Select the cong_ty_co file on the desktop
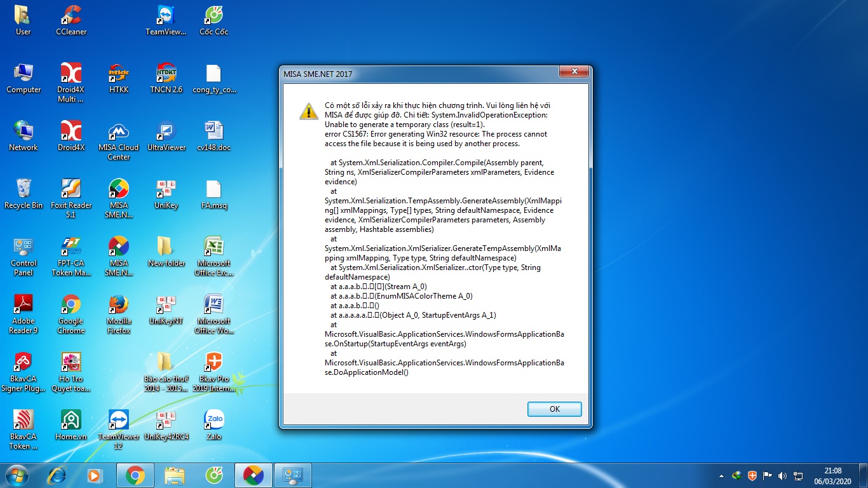This screenshot has width=868, height=488. point(214,78)
